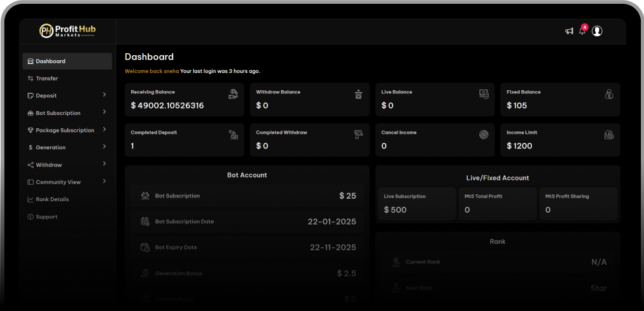Screen dimensions: 644x311
Task: Click the Withdraw Balance card icon
Action: coord(358,94)
